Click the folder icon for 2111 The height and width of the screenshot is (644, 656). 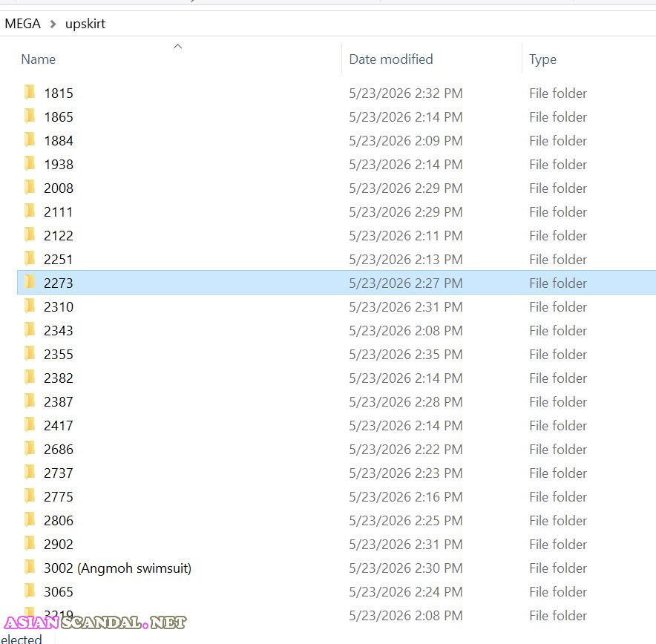(x=30, y=211)
